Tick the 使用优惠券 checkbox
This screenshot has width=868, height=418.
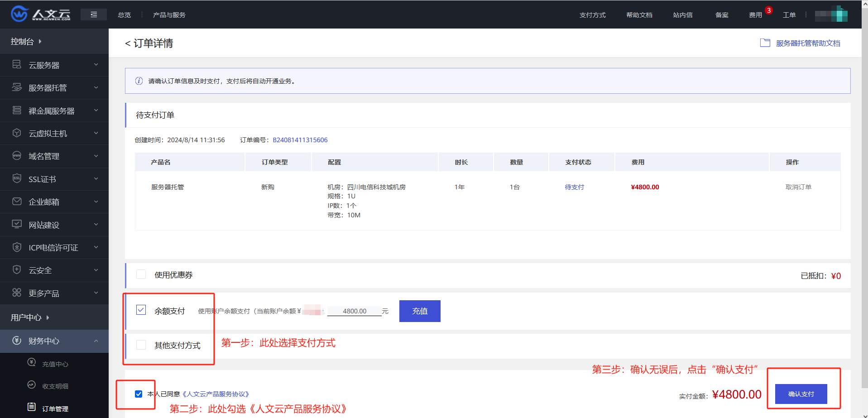tap(141, 274)
